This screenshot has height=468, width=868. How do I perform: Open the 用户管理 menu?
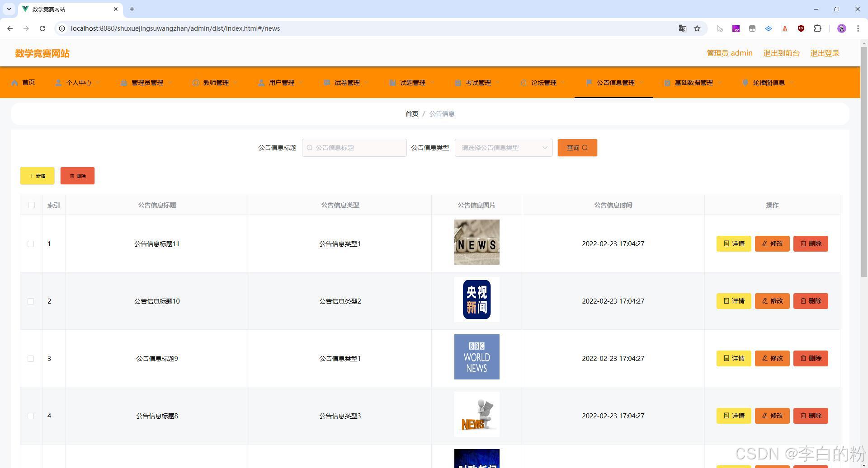(x=281, y=83)
